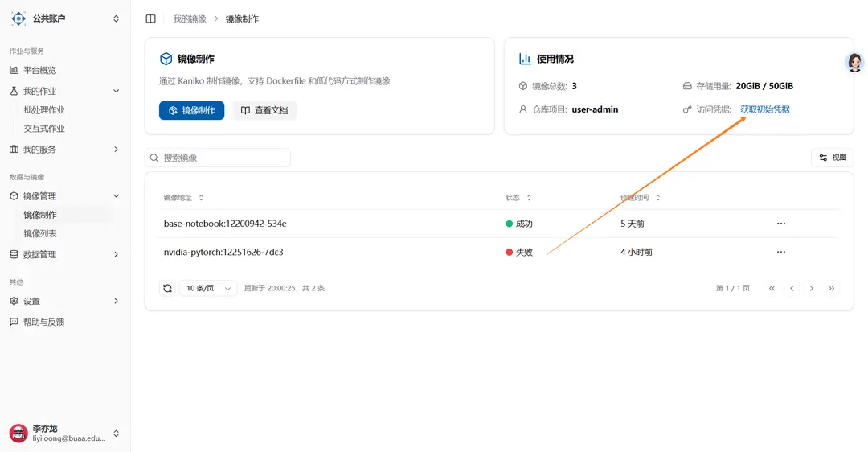The width and height of the screenshot is (868, 452).
Task: Expand 我的服务 in sidebar
Action: tap(65, 149)
